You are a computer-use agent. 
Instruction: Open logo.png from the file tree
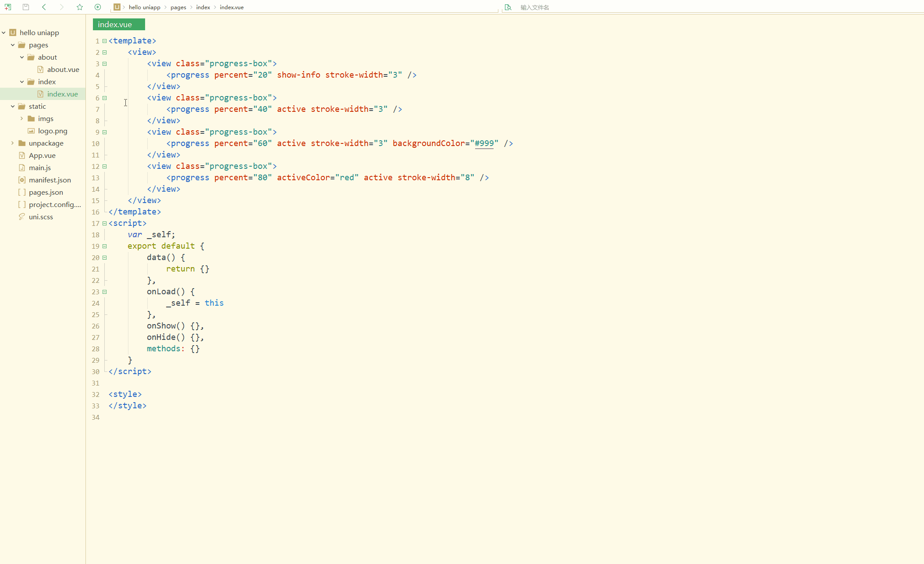(x=53, y=131)
